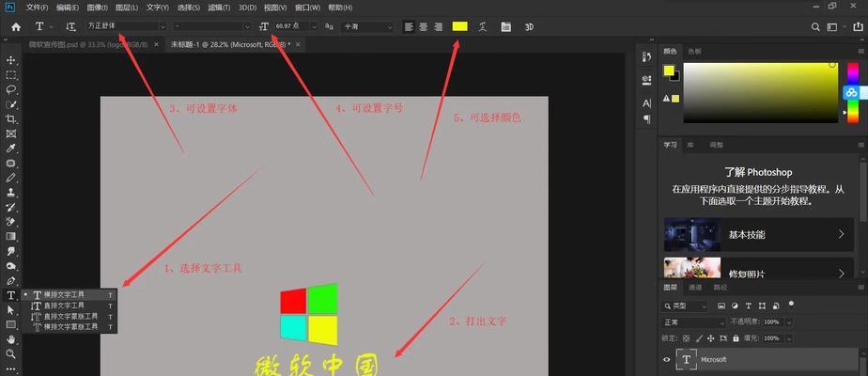Screen dimensions: 868x376
Task: Select the Rectangular Marquee tool
Action: tap(10, 75)
